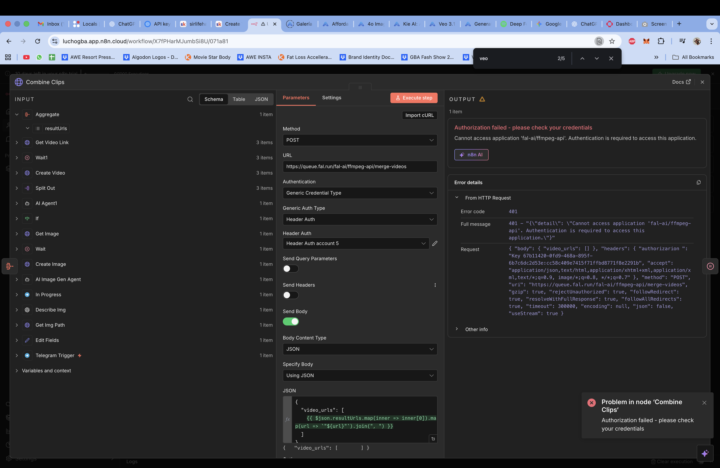Viewport: 720px width, 468px height.
Task: Open the Authentication dropdown
Action: (x=360, y=193)
